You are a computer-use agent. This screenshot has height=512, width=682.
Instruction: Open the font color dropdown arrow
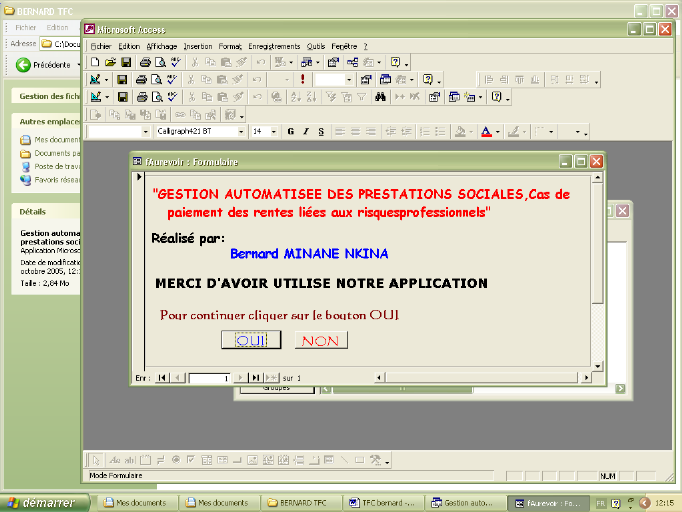coord(497,131)
